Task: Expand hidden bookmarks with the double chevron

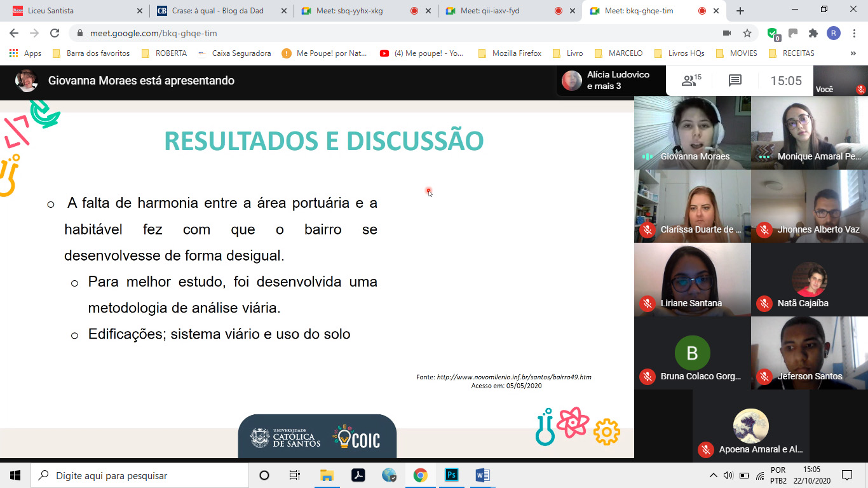Action: pos(853,53)
